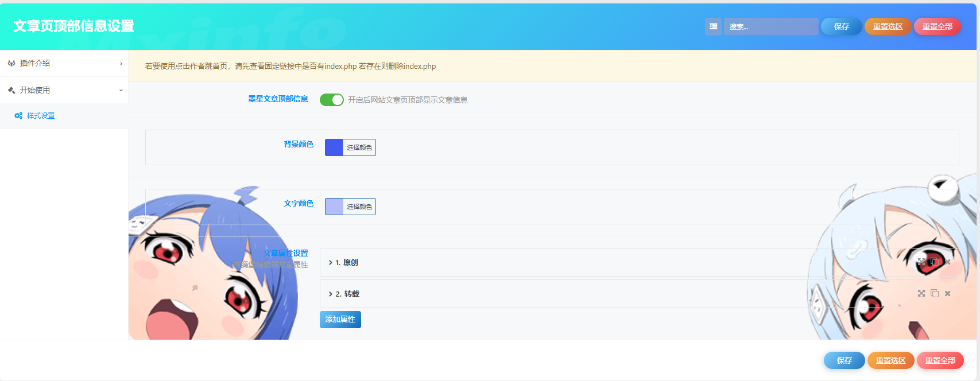The height and width of the screenshot is (381, 980).
Task: Click the 搜索 input field
Action: (771, 26)
